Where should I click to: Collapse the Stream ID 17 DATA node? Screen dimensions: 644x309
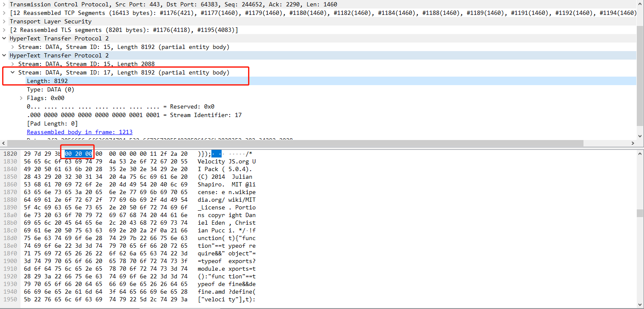click(x=13, y=72)
